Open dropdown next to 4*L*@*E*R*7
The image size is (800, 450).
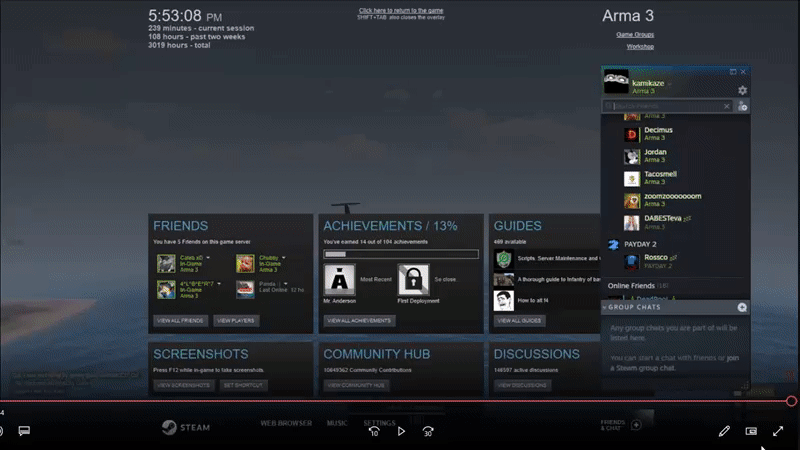[219, 284]
